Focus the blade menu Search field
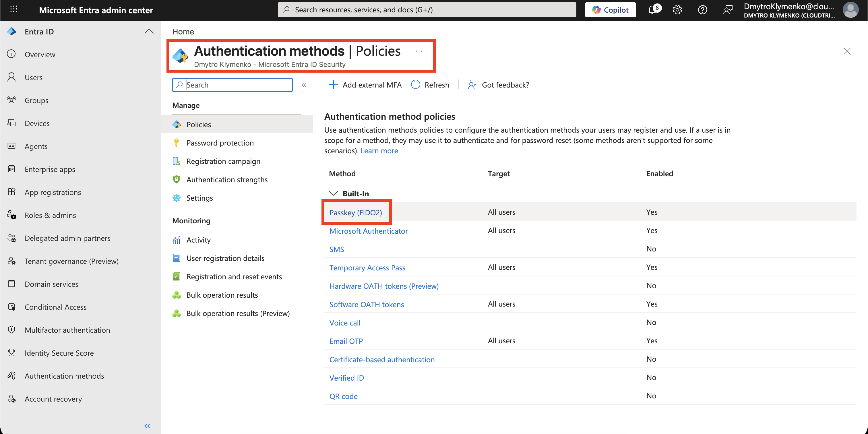The height and width of the screenshot is (434, 868). pos(232,85)
